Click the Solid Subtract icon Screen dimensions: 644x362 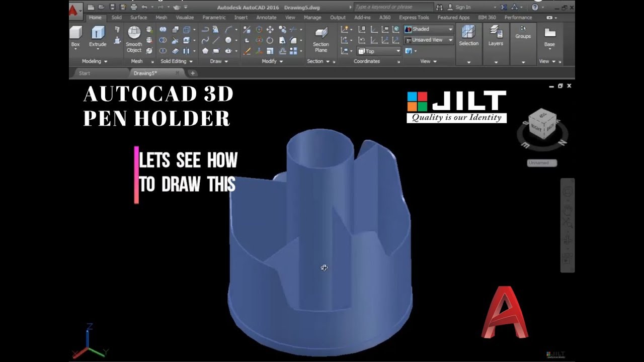pos(163,40)
